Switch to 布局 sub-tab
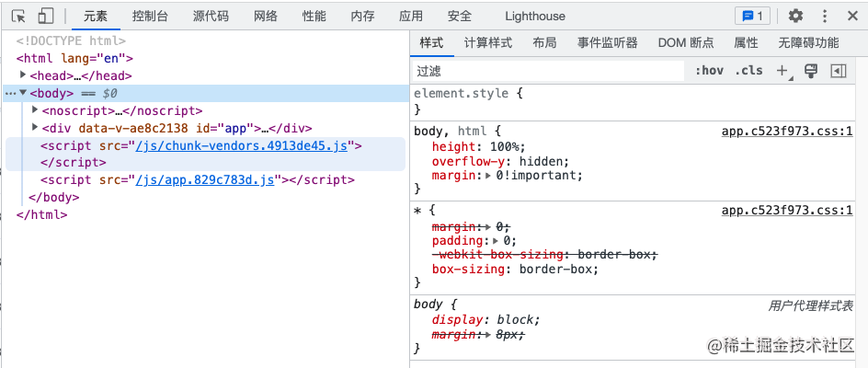The width and height of the screenshot is (868, 368). [x=544, y=42]
